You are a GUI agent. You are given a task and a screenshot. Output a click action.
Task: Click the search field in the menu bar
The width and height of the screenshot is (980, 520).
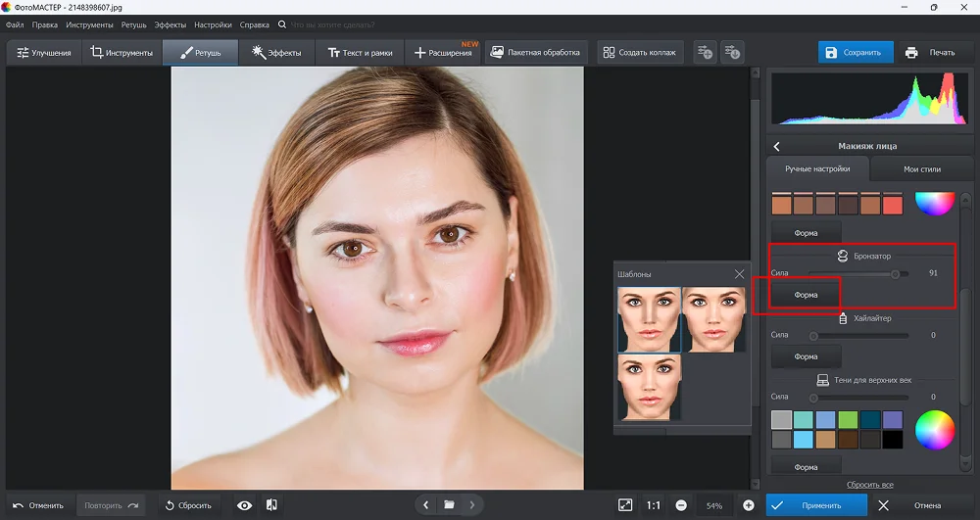[x=331, y=24]
